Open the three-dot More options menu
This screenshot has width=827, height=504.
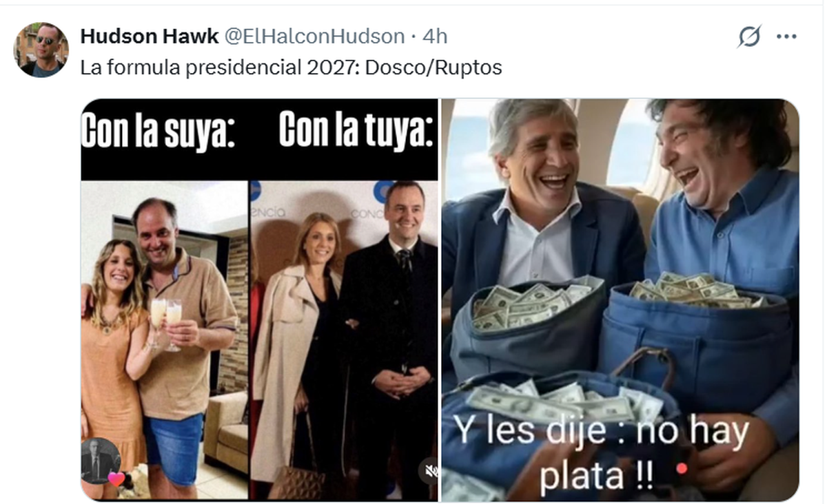coord(786,36)
